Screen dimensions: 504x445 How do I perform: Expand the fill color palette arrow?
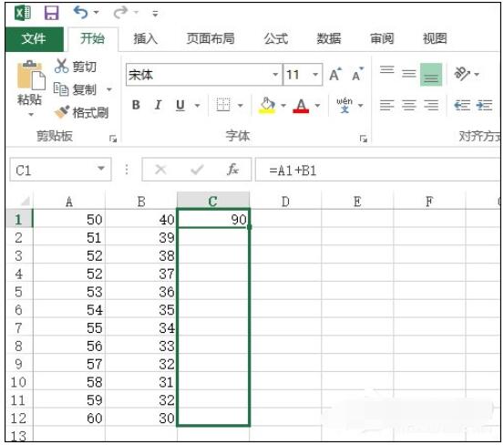coord(283,106)
